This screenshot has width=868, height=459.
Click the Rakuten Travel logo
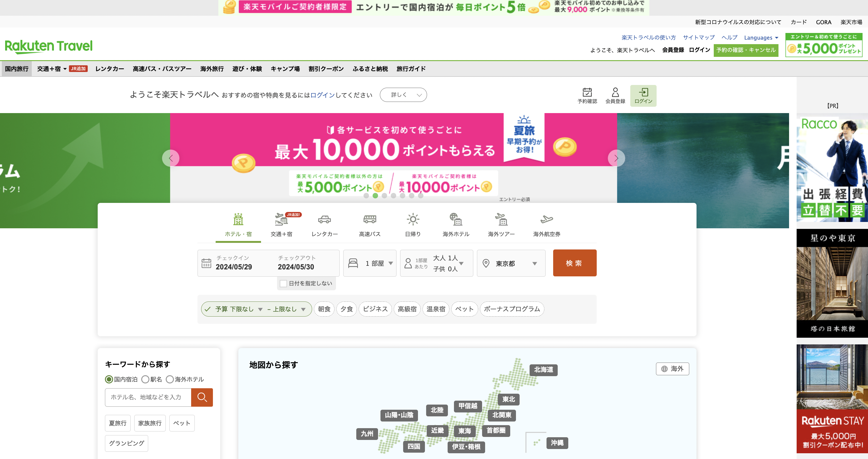point(48,47)
